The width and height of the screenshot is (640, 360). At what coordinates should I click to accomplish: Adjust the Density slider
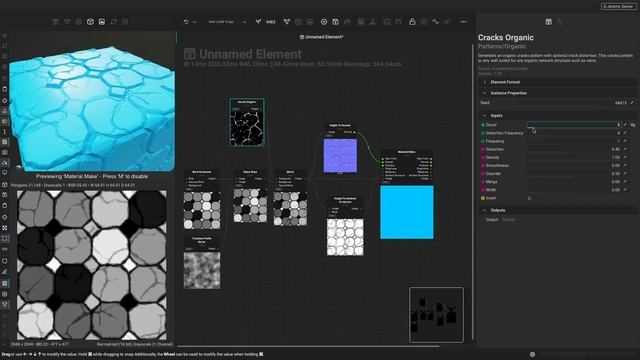click(574, 157)
